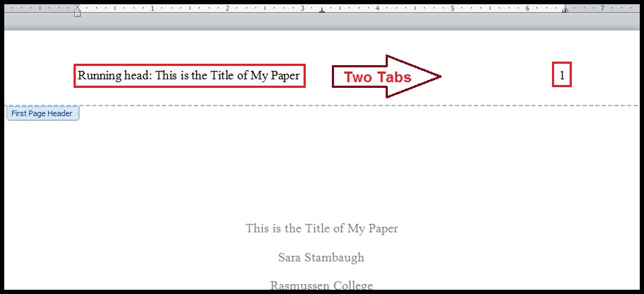Click the page number 1 in header
The image size is (644, 294).
click(x=562, y=75)
